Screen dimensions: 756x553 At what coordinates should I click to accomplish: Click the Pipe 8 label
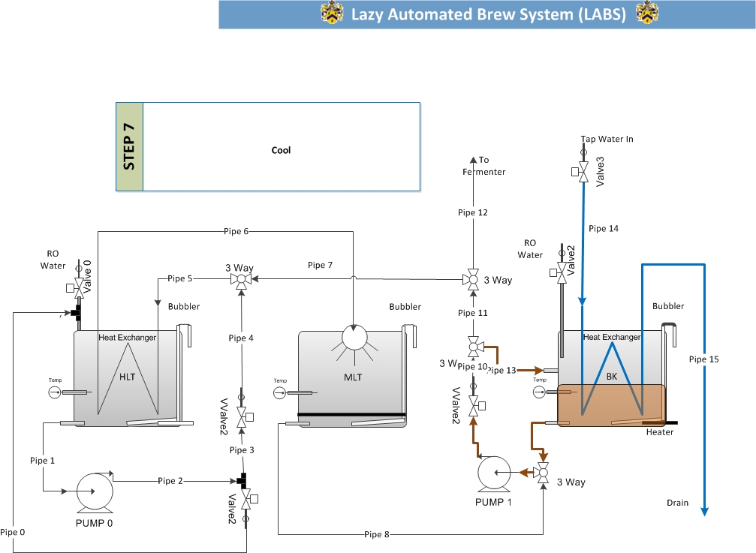(377, 534)
